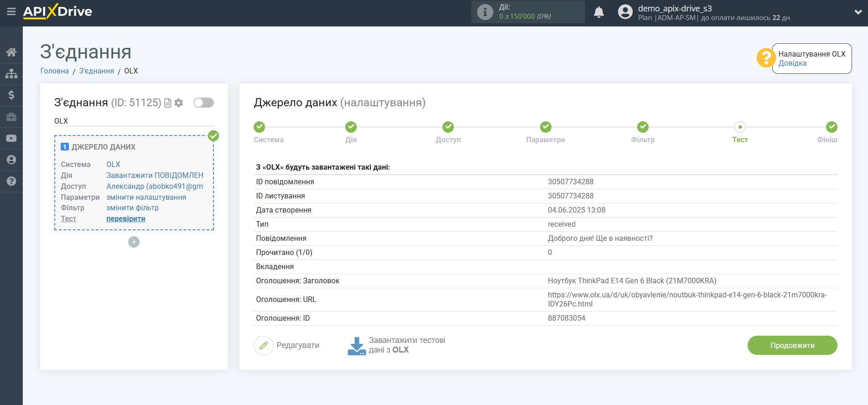Open Завантажити ПОВІДОМЛЕН action link
The image size is (868, 405).
pyautogui.click(x=155, y=176)
